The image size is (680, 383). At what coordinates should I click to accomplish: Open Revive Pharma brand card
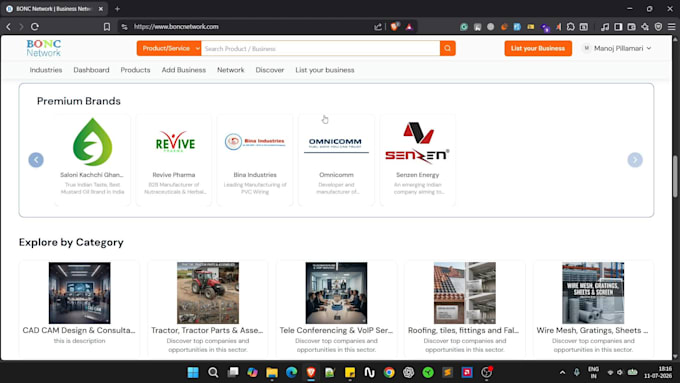coord(173,159)
